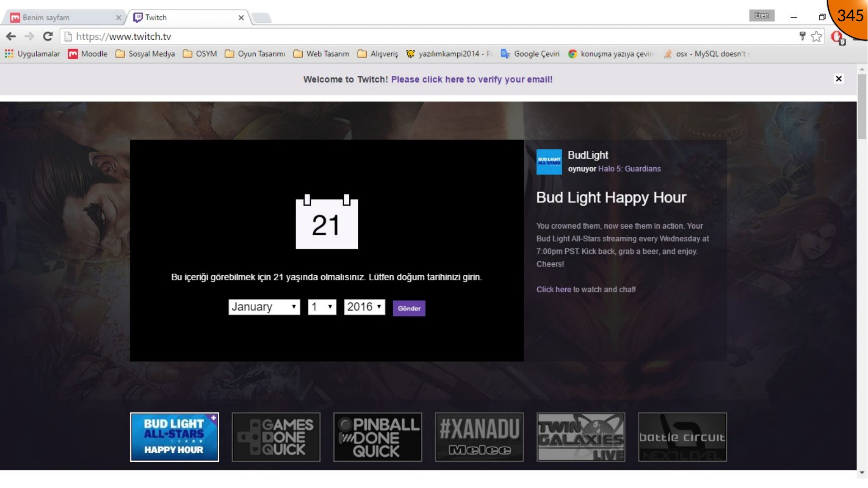Select Twin Galaxies Live thumbnail

click(x=581, y=437)
